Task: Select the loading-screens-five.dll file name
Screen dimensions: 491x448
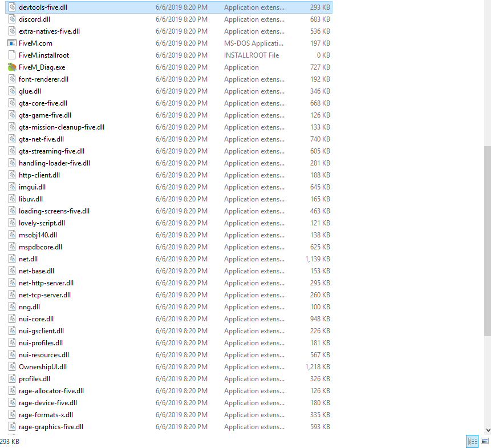Action: (54, 211)
